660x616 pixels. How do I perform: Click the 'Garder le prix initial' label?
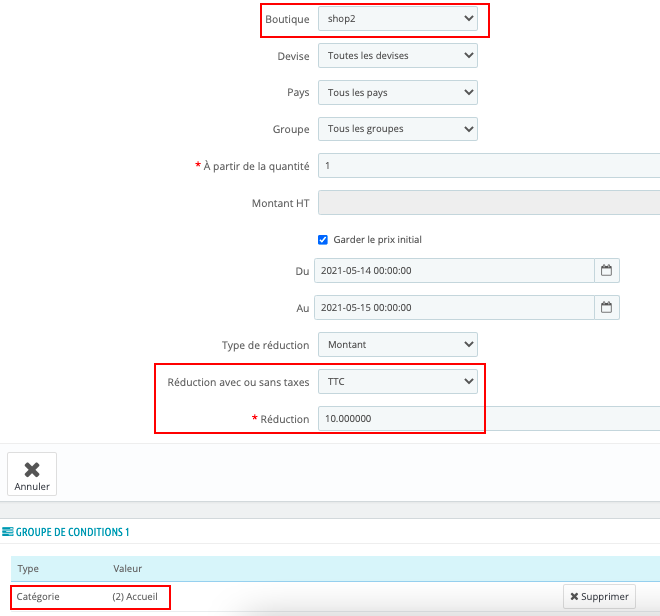378,240
